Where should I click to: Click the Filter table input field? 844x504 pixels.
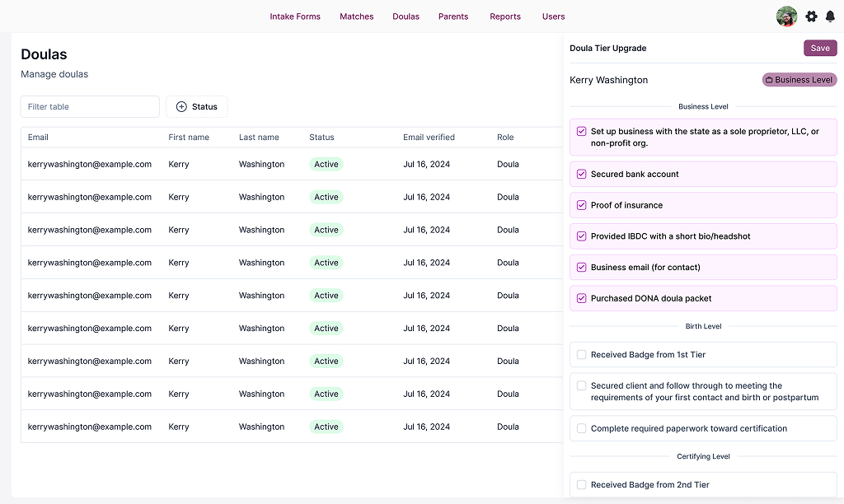click(90, 107)
